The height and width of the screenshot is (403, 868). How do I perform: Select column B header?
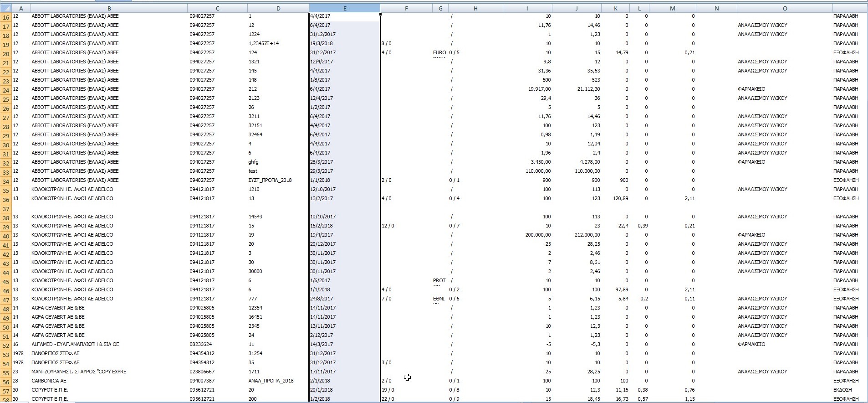[109, 8]
